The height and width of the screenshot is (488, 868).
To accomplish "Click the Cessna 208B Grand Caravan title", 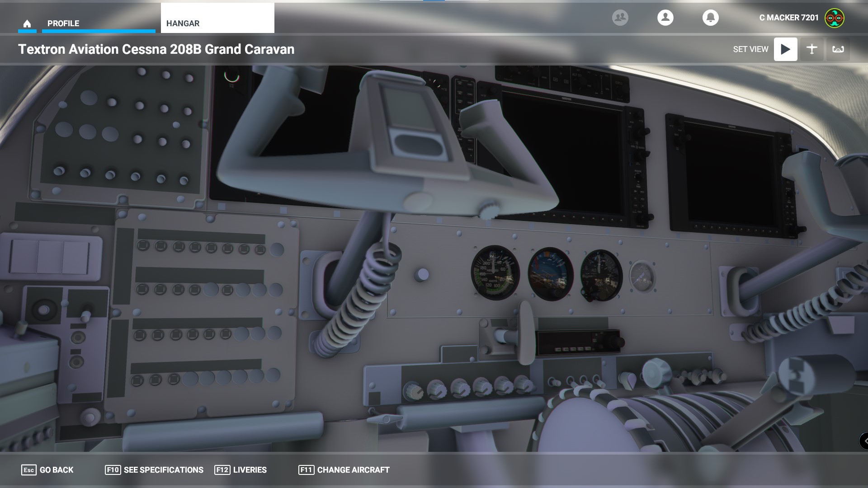I will [156, 49].
